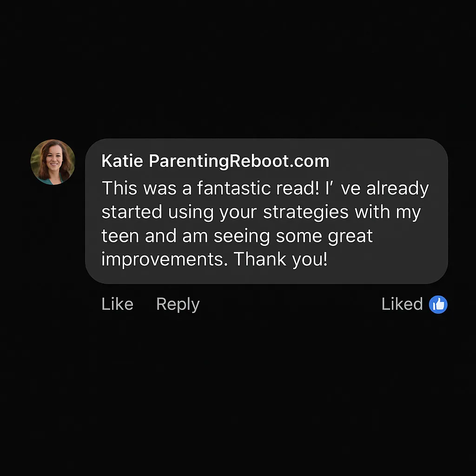476x476 pixels.
Task: Click the word 'your' in the comment
Action: click(238, 213)
